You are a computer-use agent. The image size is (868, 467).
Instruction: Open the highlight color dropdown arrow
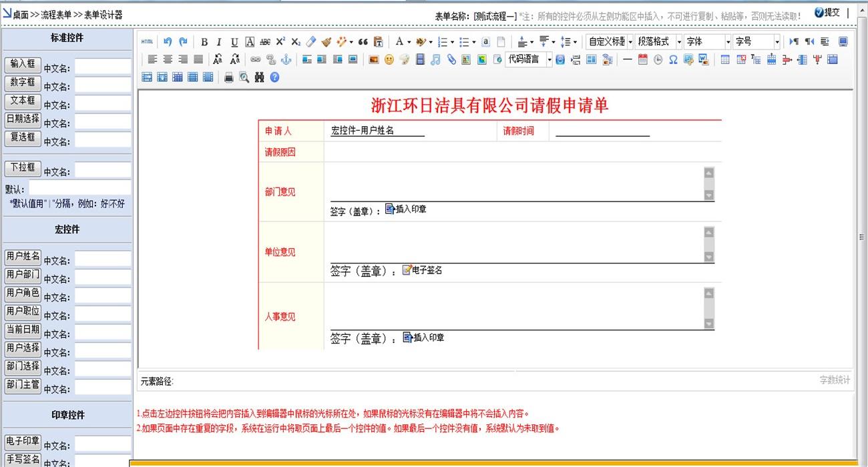pyautogui.click(x=431, y=42)
